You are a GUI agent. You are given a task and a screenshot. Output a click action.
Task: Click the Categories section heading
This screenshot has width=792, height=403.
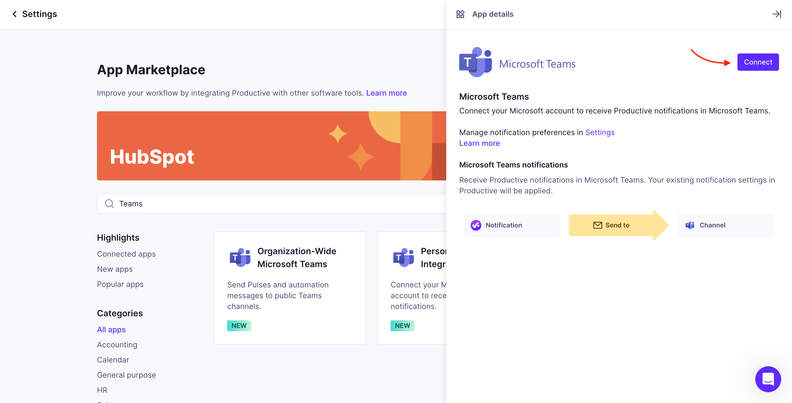(120, 313)
